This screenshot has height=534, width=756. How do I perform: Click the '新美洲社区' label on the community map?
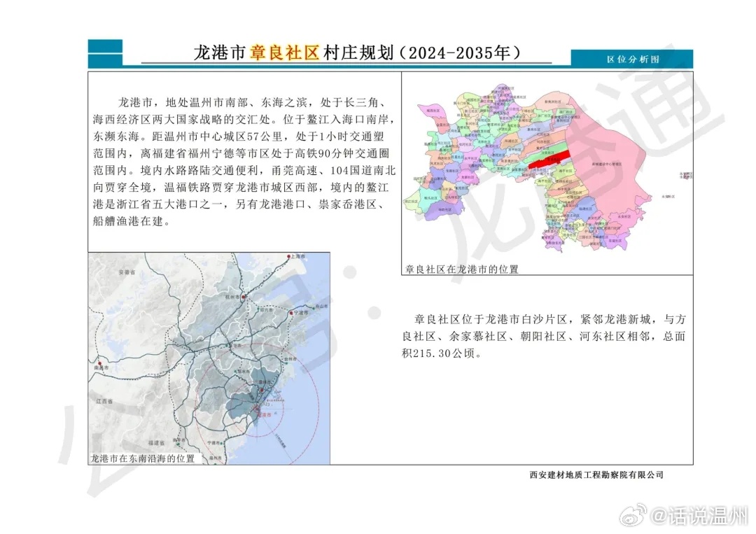click(x=552, y=102)
